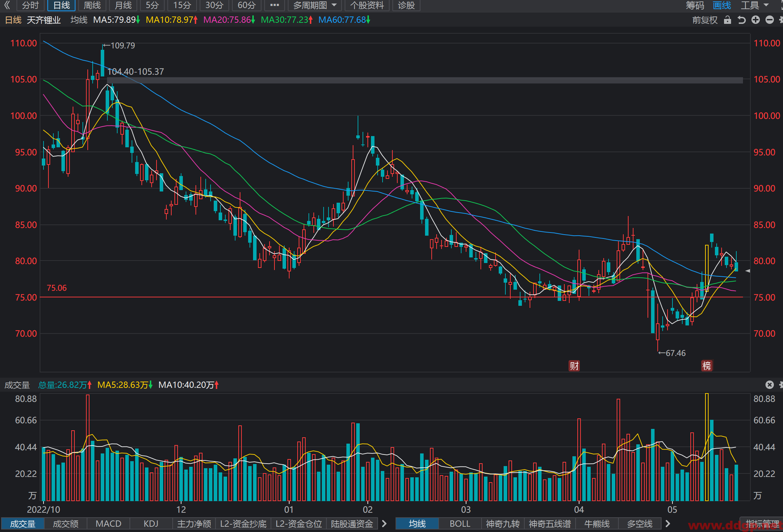Toggle the 前复权 price adjustment setting
Screen dimensions: 783x532
(x=705, y=20)
